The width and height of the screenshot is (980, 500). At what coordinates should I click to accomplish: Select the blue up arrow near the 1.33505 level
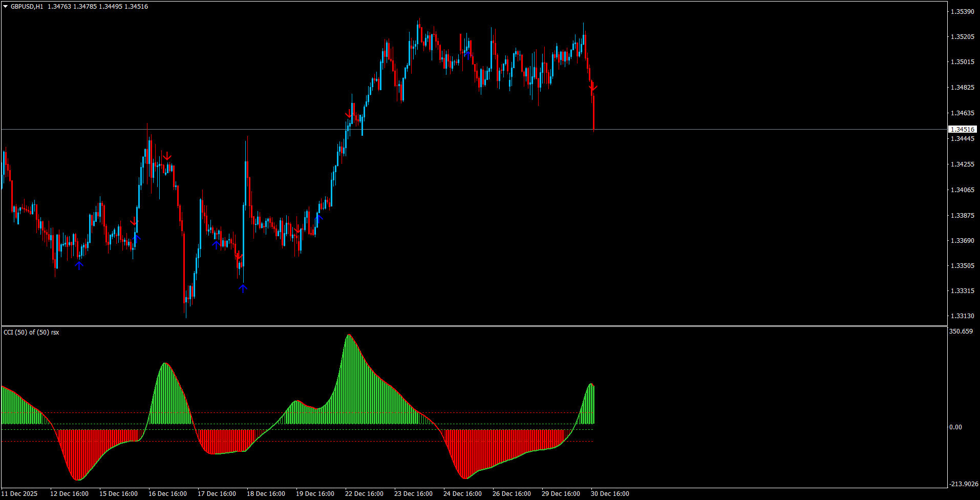coord(79,265)
